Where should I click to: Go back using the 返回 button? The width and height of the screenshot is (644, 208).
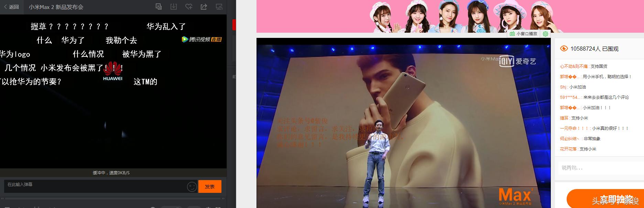pos(11,7)
